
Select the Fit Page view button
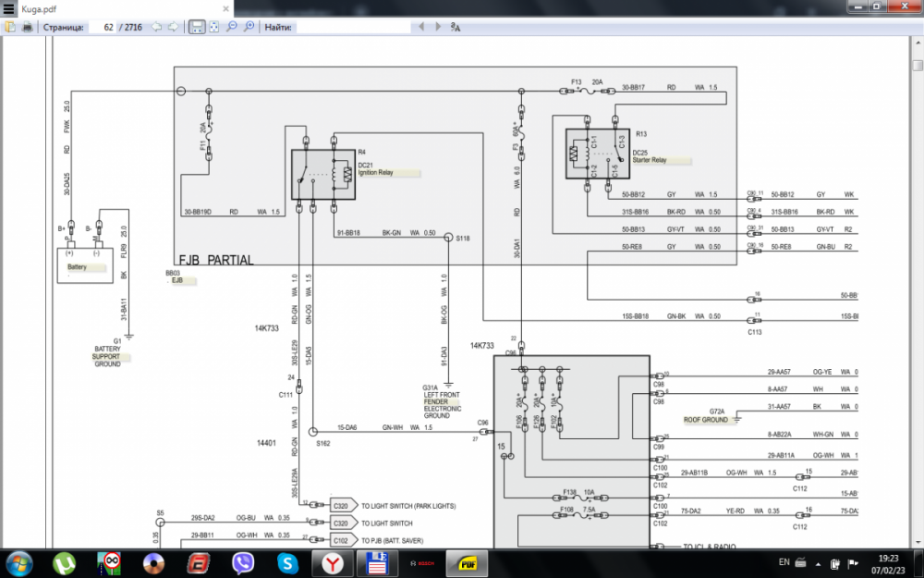[214, 27]
